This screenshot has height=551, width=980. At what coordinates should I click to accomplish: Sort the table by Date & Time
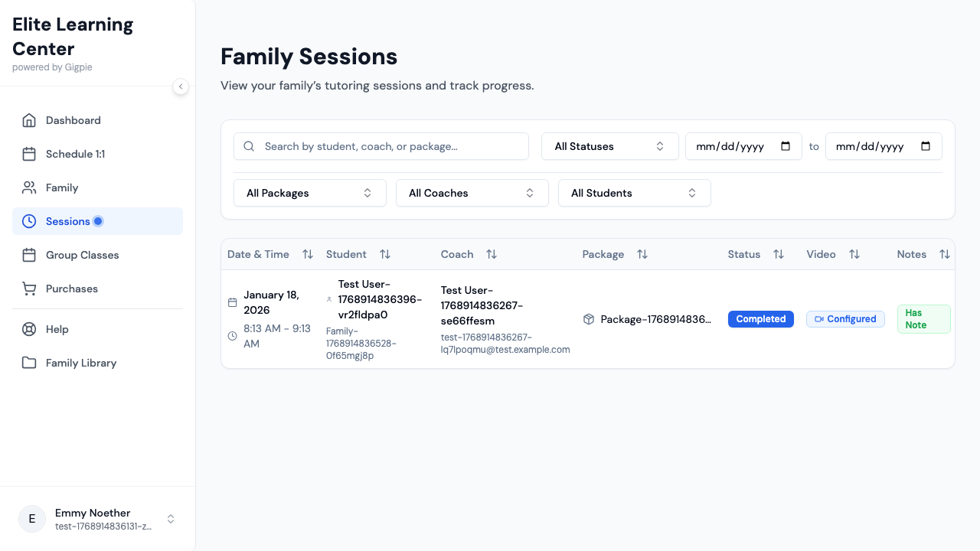tap(308, 254)
